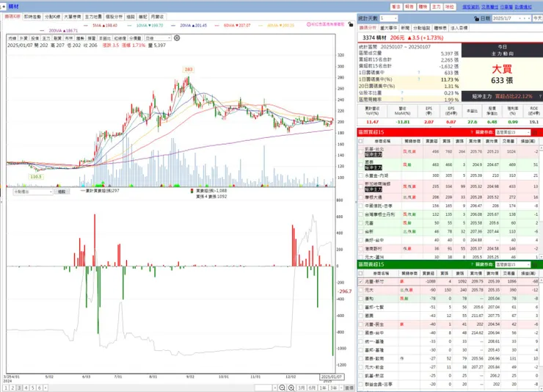The image size is (543, 392).
Task: Open 法人目標 tab in right panel
Action: point(459,28)
